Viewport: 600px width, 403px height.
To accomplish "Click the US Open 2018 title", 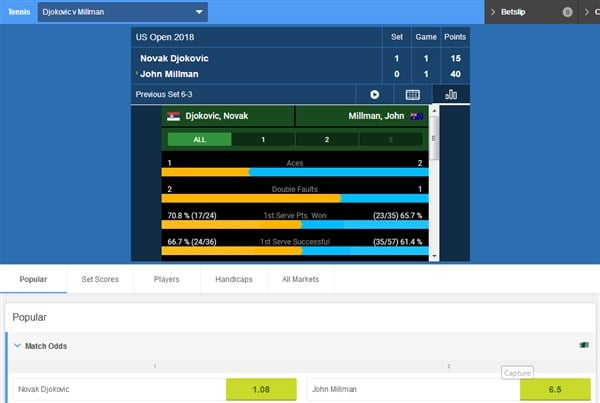I will pos(165,37).
